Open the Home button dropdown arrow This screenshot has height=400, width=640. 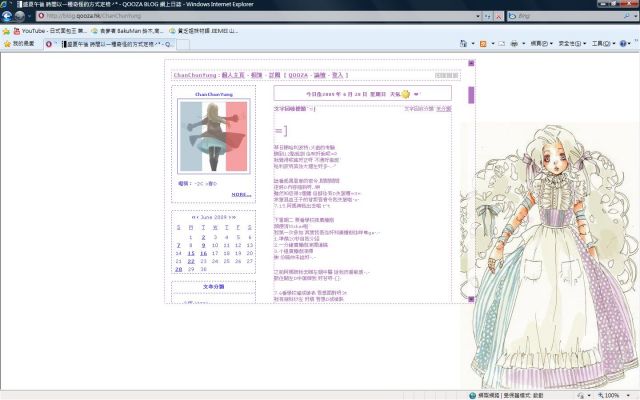[473, 43]
